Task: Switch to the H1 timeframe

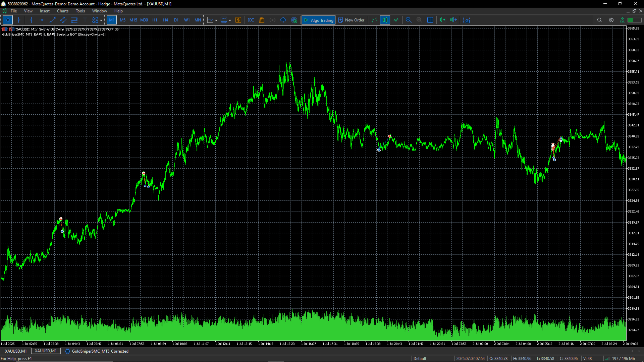Action: click(155, 20)
